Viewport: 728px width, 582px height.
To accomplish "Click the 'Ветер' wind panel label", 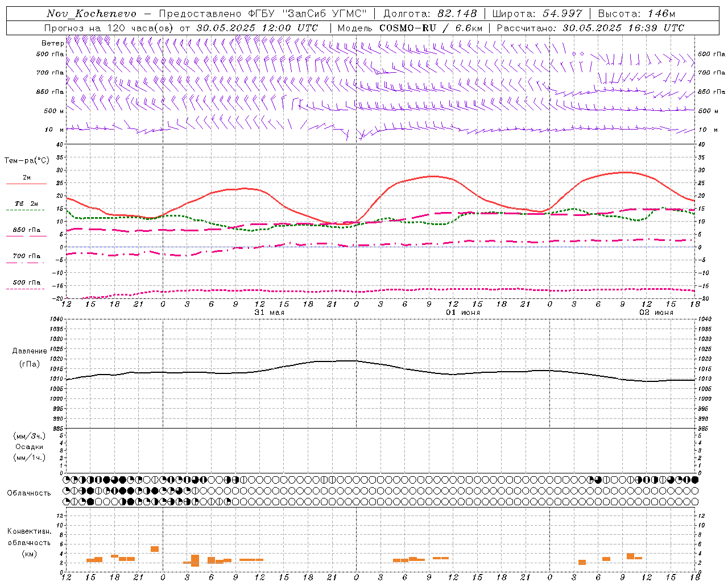I will 52,43.
